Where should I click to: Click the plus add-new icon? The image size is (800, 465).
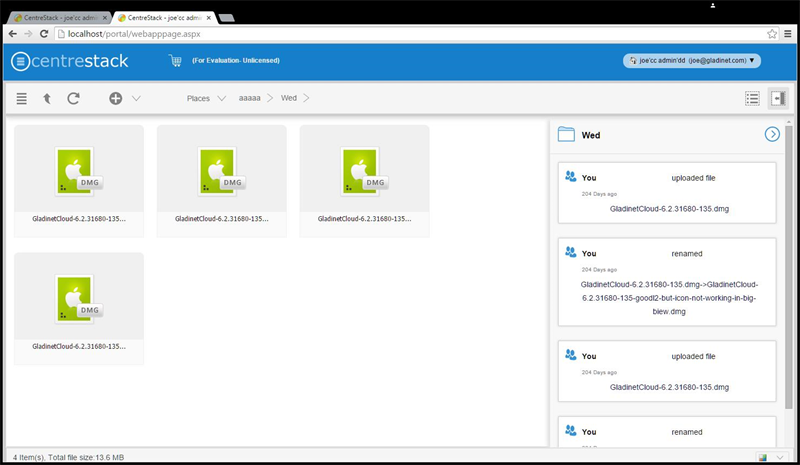pyautogui.click(x=116, y=99)
